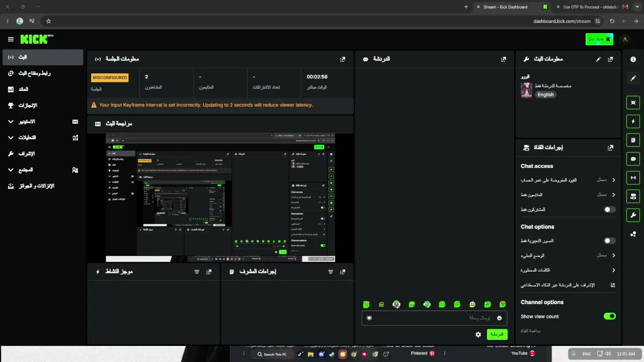
Task: Send message with the green الدردشة button
Action: 497,334
